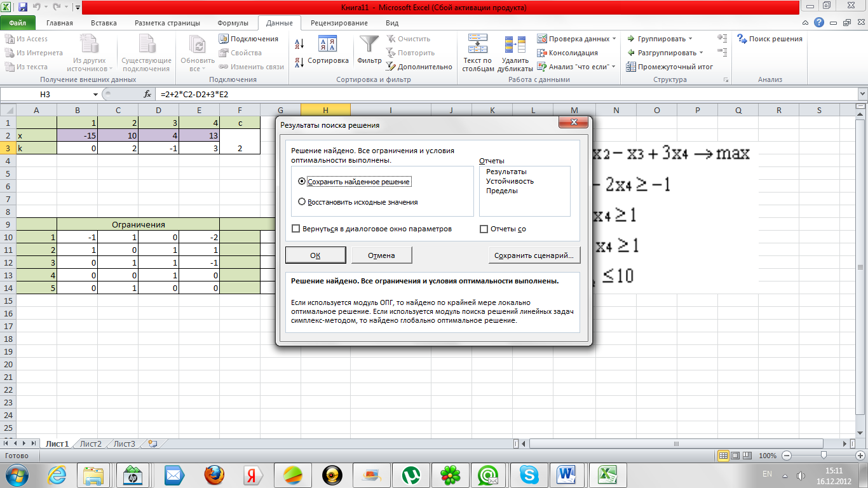Click the zoom in plus button

(860, 456)
